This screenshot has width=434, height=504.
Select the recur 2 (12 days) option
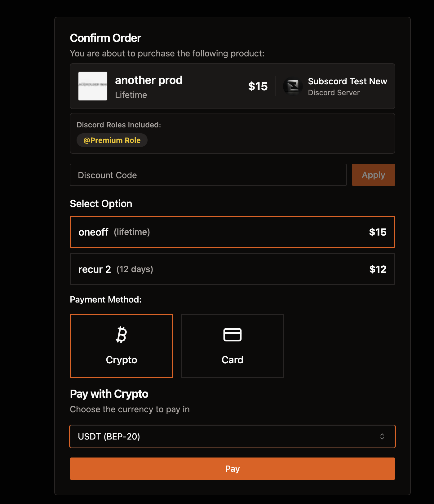(232, 269)
